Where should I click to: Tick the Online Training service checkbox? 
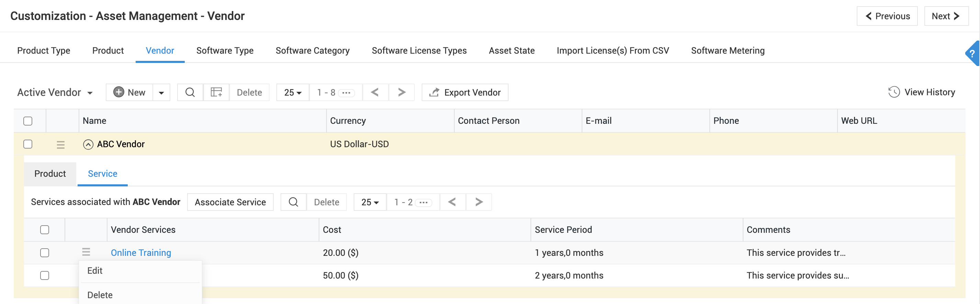pos(45,252)
